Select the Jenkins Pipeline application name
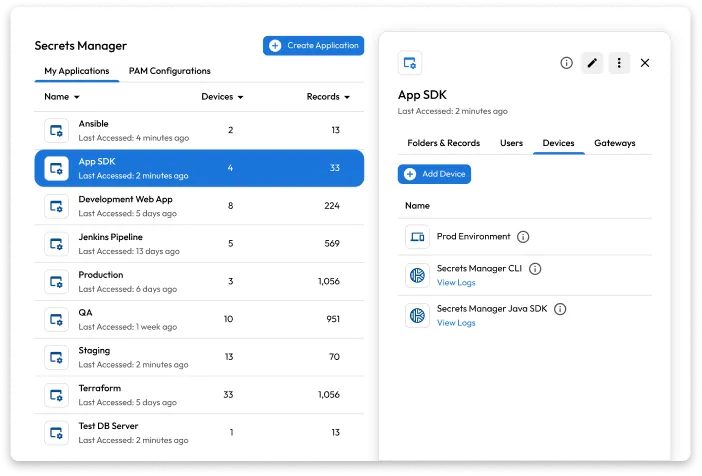This screenshot has width=702, height=476. tap(111, 237)
